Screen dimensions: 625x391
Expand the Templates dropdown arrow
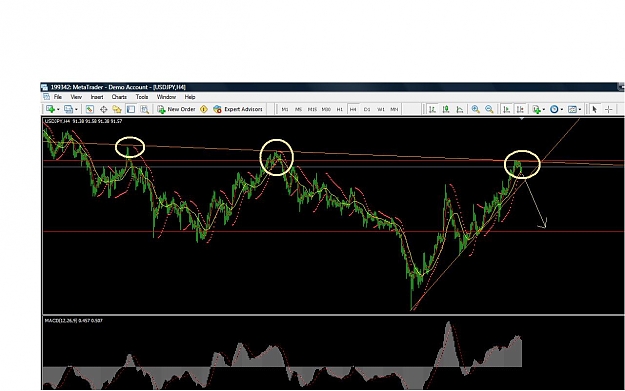580,110
